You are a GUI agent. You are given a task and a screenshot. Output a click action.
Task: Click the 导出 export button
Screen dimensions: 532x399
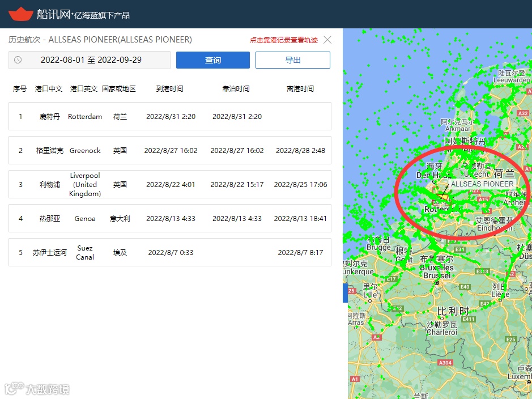[x=292, y=60]
